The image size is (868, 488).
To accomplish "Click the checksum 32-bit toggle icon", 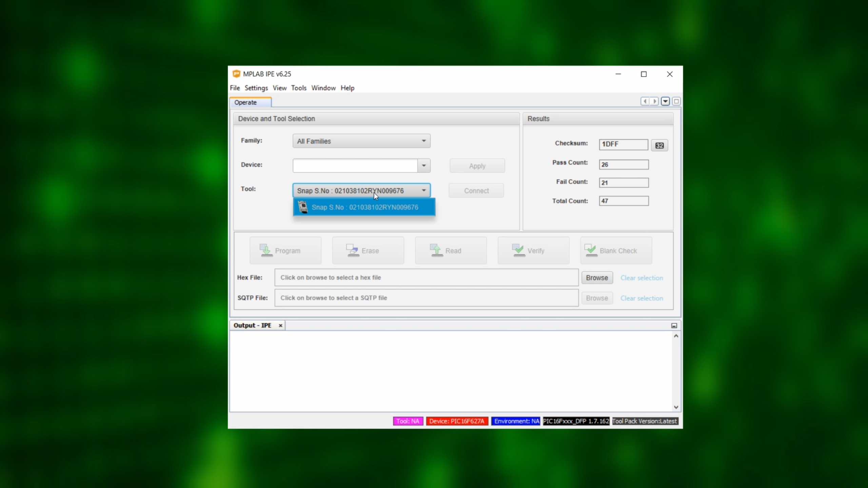I will coord(659,145).
